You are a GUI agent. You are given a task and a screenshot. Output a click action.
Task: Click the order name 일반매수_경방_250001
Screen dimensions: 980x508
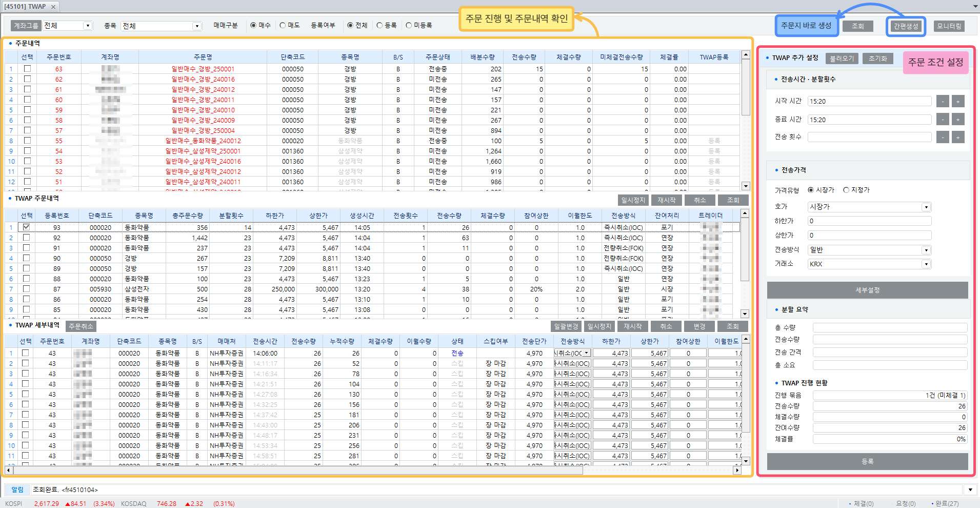tap(203, 69)
